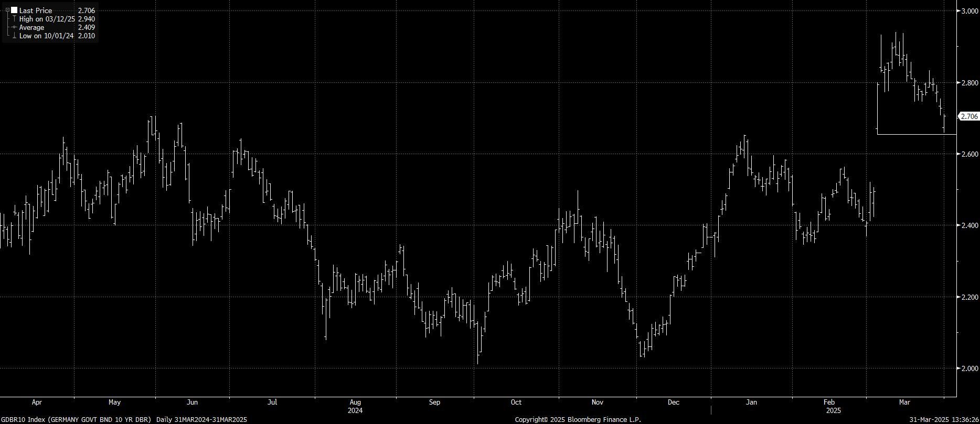Click the Nov label on the time axis
Image resolution: width=980 pixels, height=424 pixels.
coord(598,403)
